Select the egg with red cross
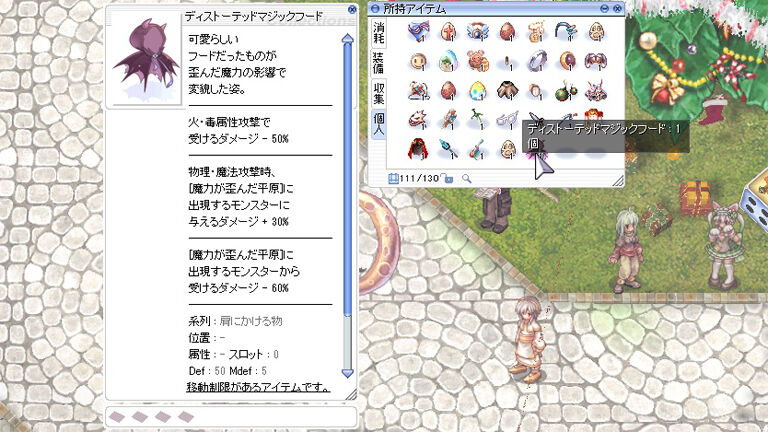This screenshot has width=768, height=432. click(448, 32)
